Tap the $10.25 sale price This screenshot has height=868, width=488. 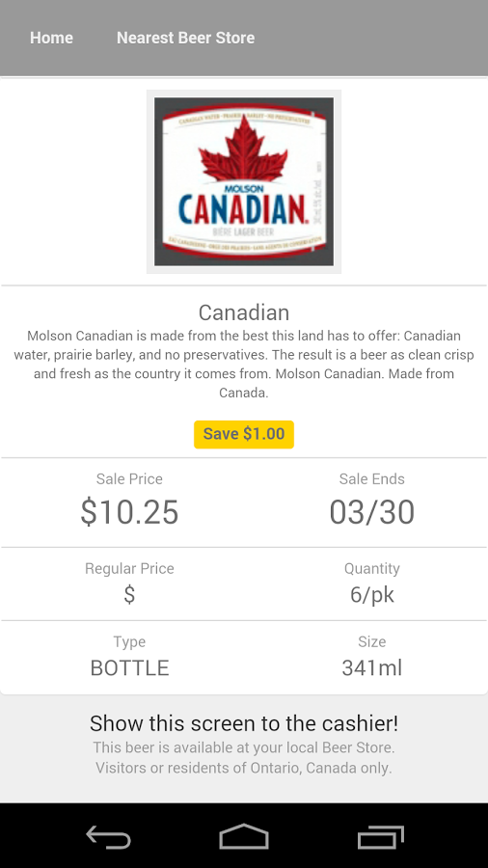pyautogui.click(x=129, y=511)
